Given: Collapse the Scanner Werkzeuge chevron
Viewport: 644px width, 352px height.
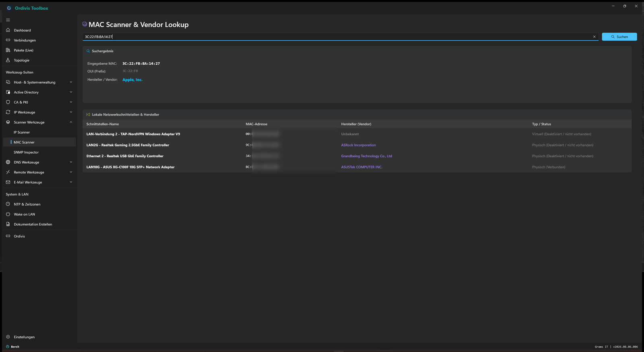Looking at the screenshot, I should [71, 122].
